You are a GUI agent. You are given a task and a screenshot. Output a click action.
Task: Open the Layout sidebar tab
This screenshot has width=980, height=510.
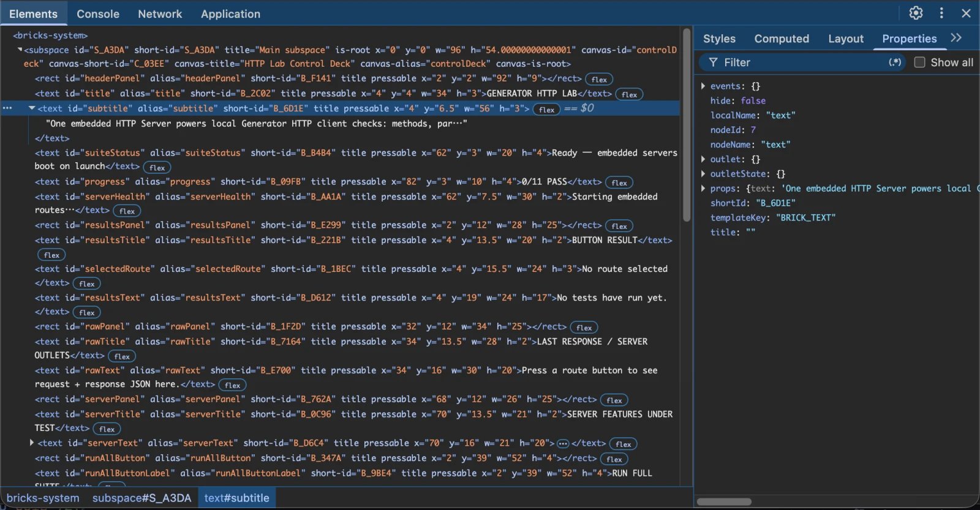click(846, 39)
